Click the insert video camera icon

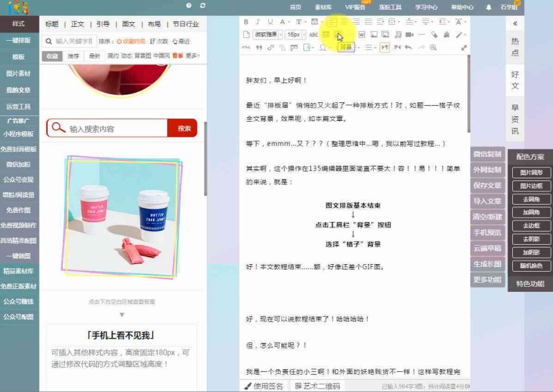410,35
